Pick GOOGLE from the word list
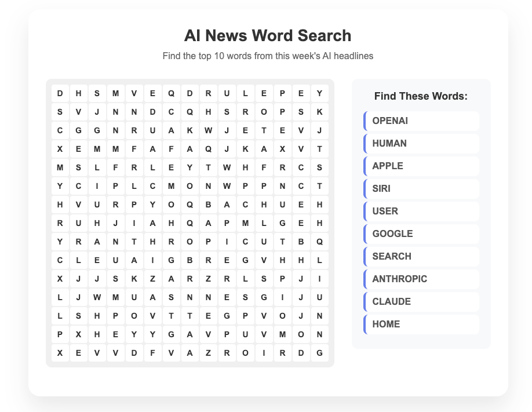Image resolution: width=532 pixels, height=412 pixels. (x=421, y=234)
